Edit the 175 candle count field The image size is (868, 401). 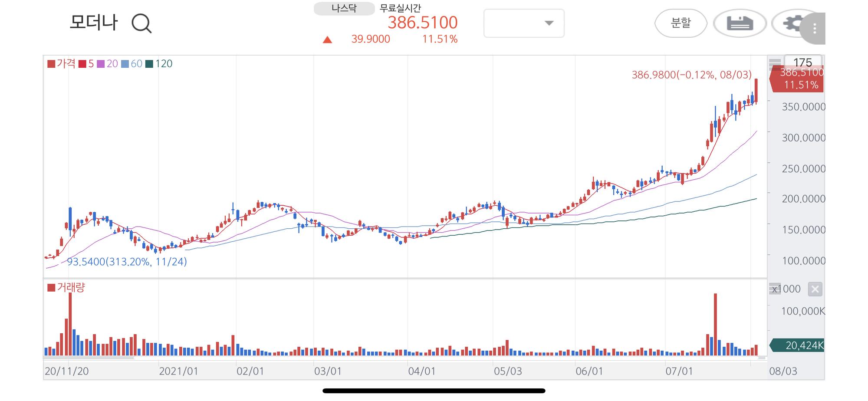pos(802,62)
